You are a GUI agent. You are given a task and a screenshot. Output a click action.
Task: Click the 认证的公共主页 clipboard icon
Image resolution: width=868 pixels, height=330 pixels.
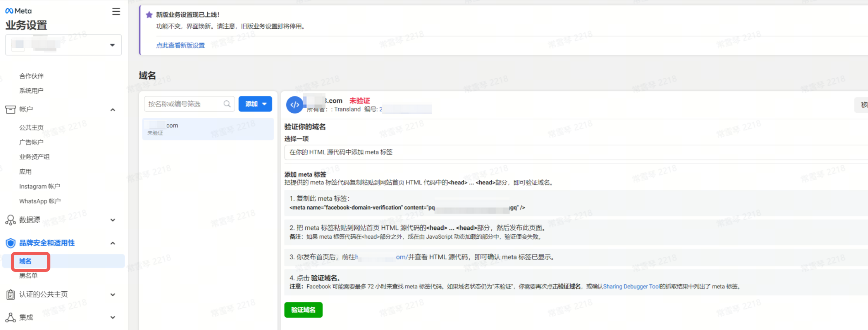click(10, 295)
